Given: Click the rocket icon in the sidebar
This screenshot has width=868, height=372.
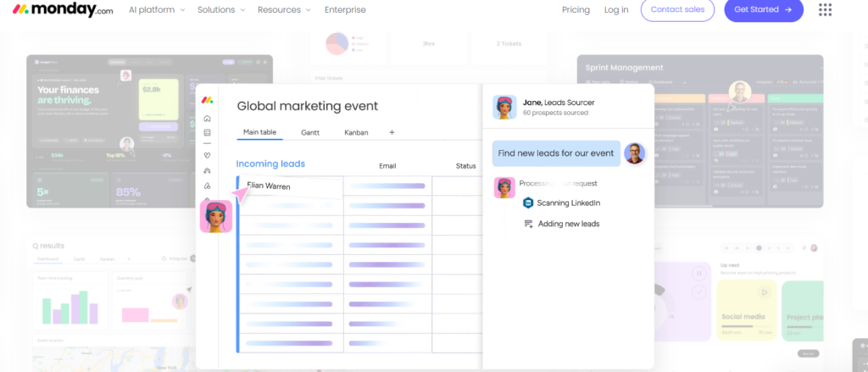Looking at the screenshot, I should [x=207, y=186].
